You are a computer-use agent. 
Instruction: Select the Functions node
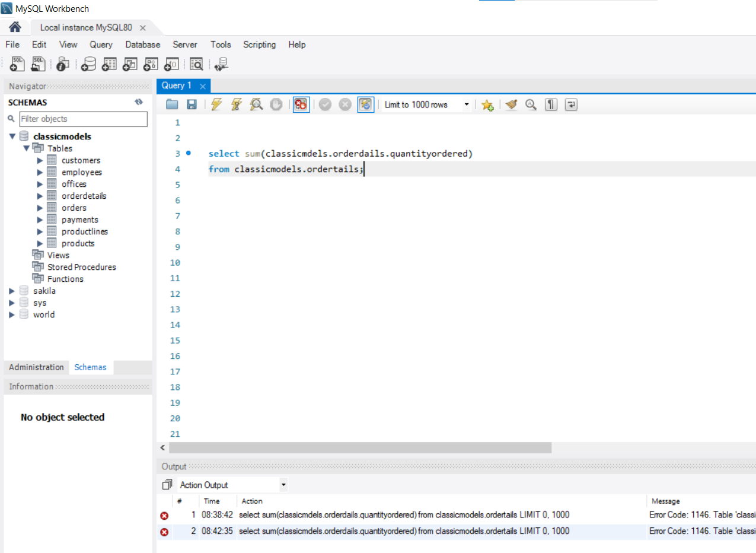pos(66,279)
